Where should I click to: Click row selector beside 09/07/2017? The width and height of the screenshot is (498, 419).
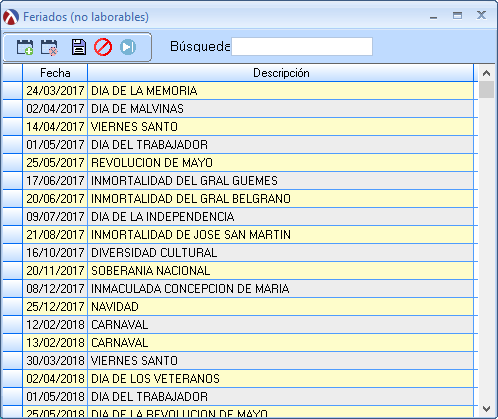pyautogui.click(x=13, y=217)
